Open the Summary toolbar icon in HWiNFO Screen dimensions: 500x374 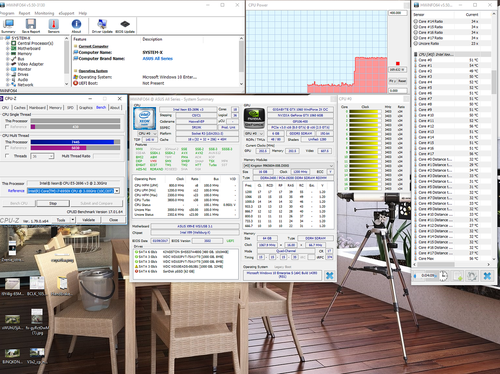[x=8, y=25]
